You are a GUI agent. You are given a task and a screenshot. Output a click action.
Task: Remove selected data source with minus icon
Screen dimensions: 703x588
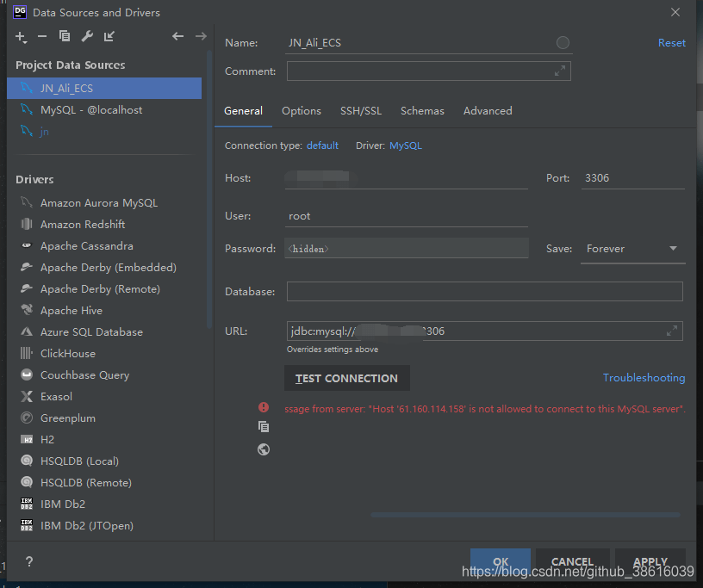point(42,36)
